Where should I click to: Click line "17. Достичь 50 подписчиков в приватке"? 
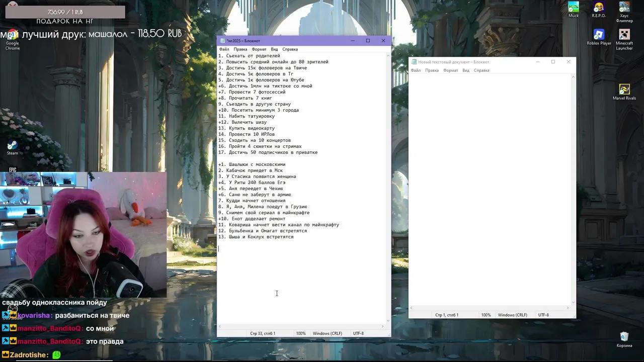pos(268,152)
